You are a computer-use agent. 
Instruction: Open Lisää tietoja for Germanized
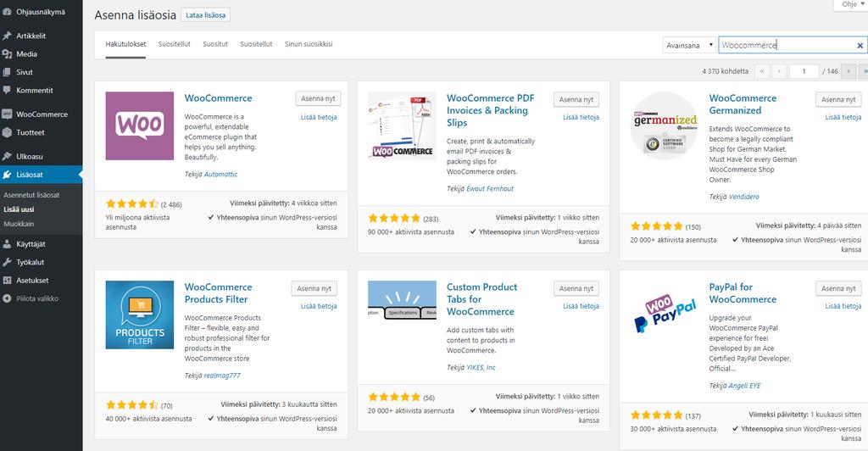click(843, 117)
